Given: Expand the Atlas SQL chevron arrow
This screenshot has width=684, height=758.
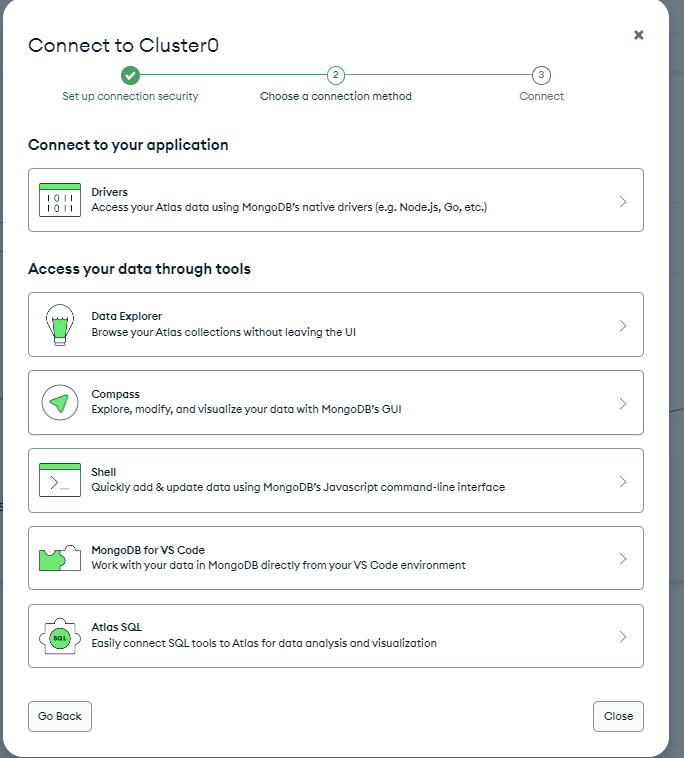Looking at the screenshot, I should pos(623,637).
